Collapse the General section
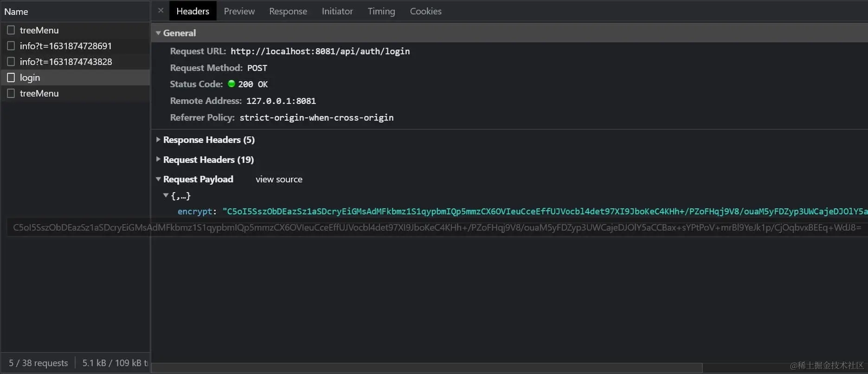Image resolution: width=868 pixels, height=374 pixels. [x=158, y=33]
